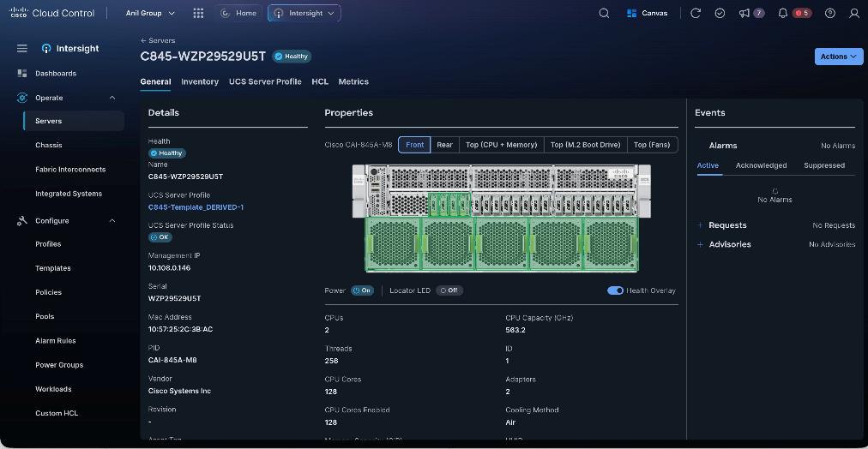Image resolution: width=868 pixels, height=449 pixels.
Task: Switch to UCS Server Profile tab
Action: coord(265,81)
